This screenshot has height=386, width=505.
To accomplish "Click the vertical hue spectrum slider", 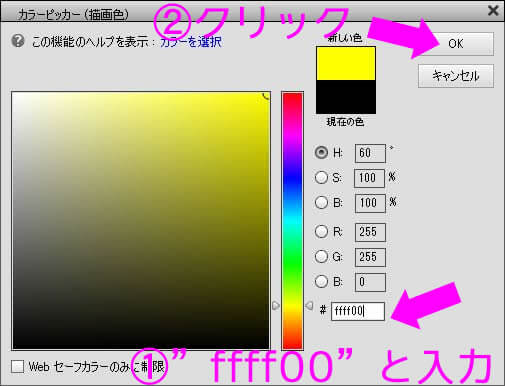I will (x=292, y=221).
